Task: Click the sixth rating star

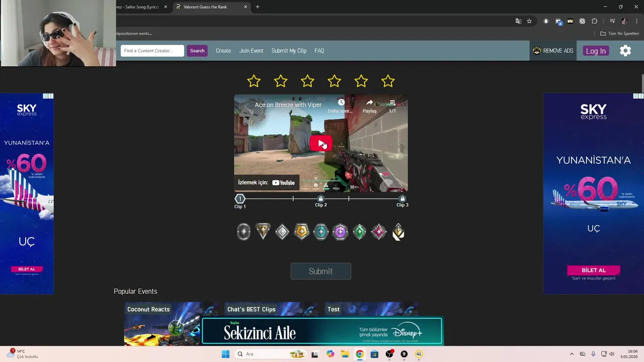Action: point(388,81)
